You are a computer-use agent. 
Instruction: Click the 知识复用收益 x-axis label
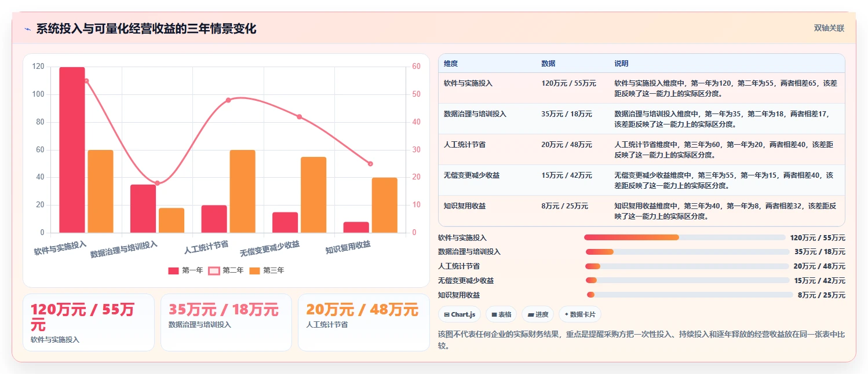(348, 247)
